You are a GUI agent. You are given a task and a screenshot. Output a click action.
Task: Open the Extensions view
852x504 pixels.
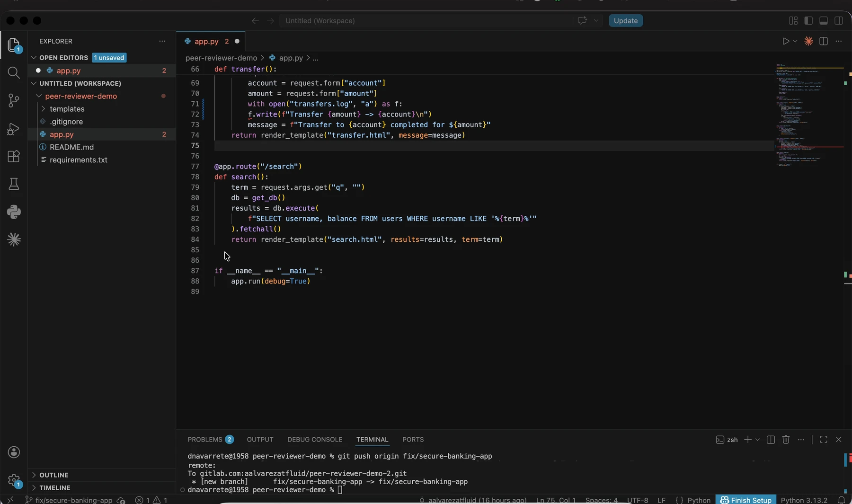click(14, 156)
